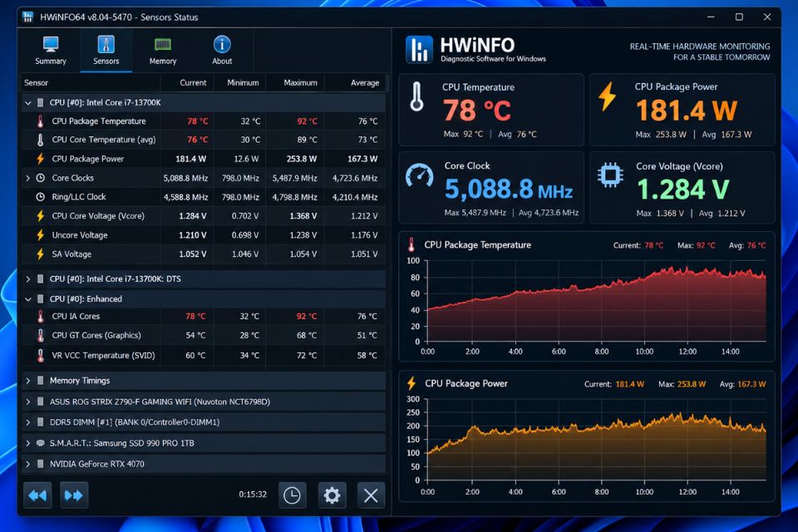Click the thermometer icon beside VR VCC Temperature (SVID)
The image size is (798, 532).
pyautogui.click(x=40, y=355)
